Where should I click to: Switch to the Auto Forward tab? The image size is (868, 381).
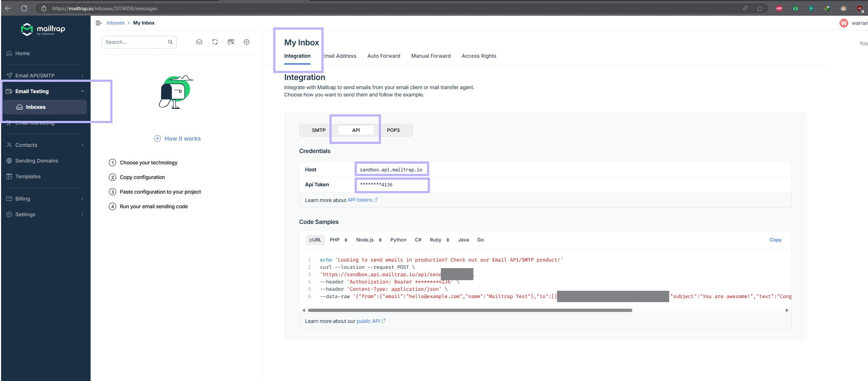384,56
